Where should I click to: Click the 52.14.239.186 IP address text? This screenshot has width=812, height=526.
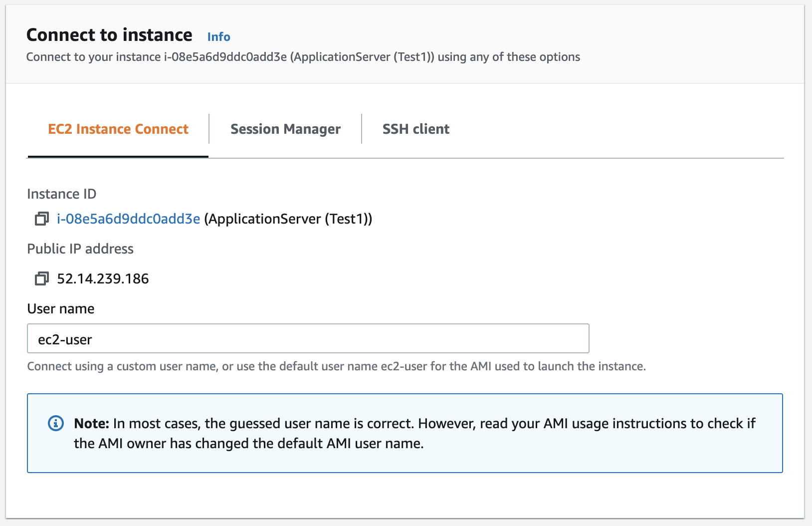pyautogui.click(x=103, y=278)
